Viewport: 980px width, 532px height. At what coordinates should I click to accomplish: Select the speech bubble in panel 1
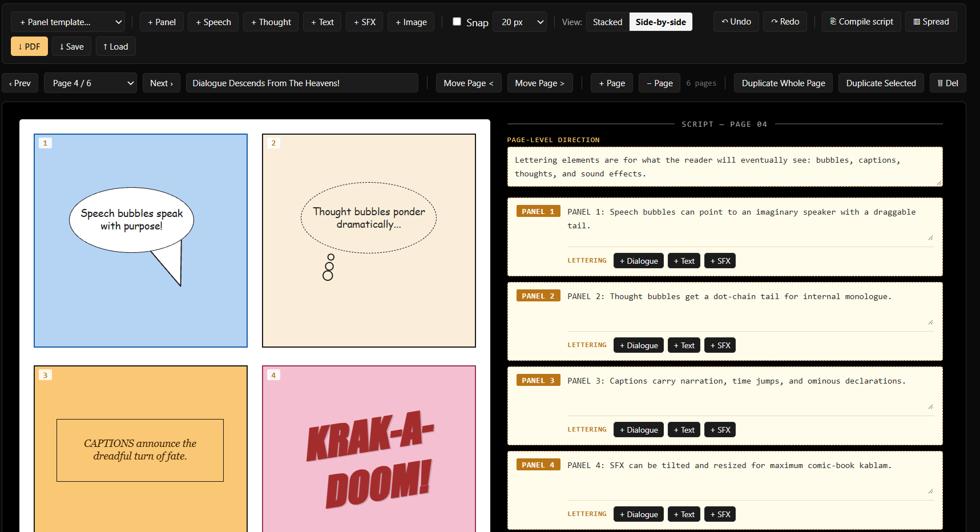pyautogui.click(x=131, y=220)
